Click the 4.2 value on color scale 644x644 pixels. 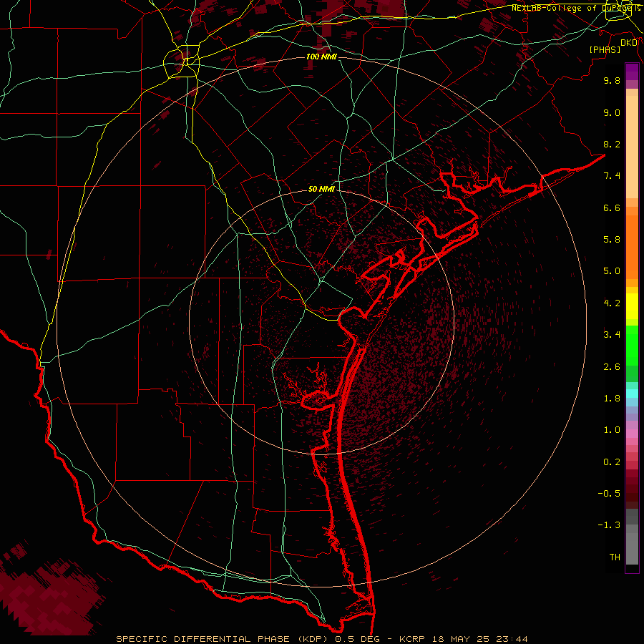point(612,303)
